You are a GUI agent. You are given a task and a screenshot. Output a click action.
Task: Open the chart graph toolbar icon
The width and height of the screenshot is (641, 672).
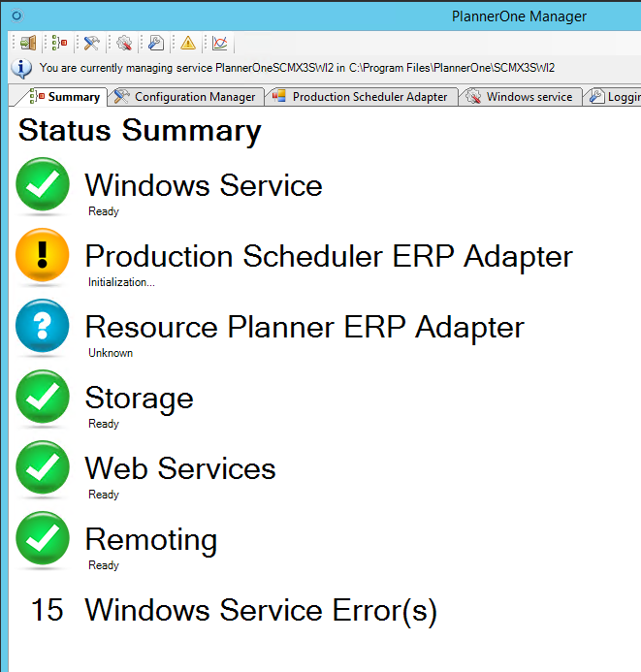pyautogui.click(x=220, y=43)
